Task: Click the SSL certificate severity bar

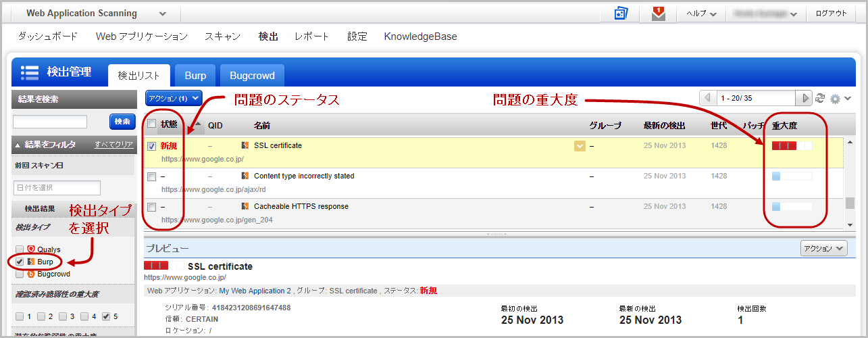Action: (x=792, y=146)
